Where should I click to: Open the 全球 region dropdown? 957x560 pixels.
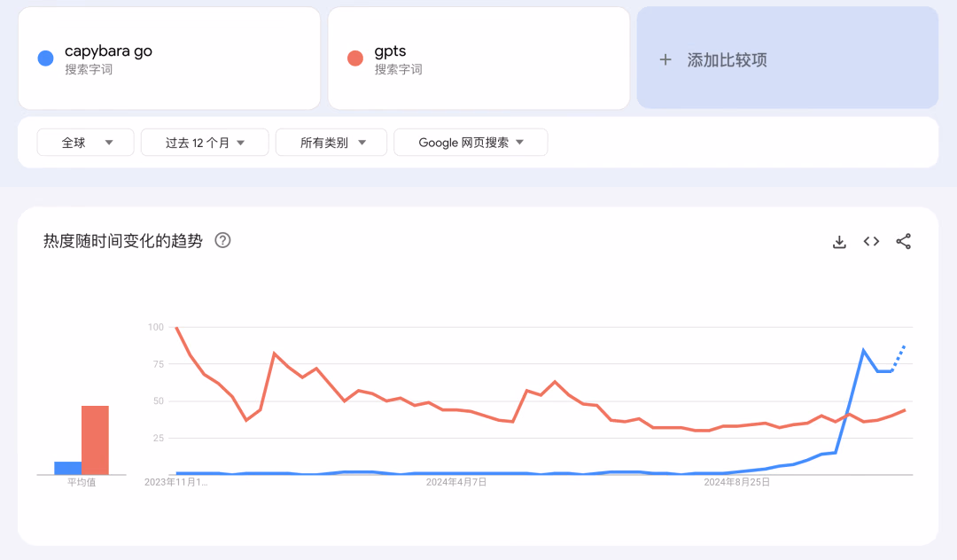[85, 142]
